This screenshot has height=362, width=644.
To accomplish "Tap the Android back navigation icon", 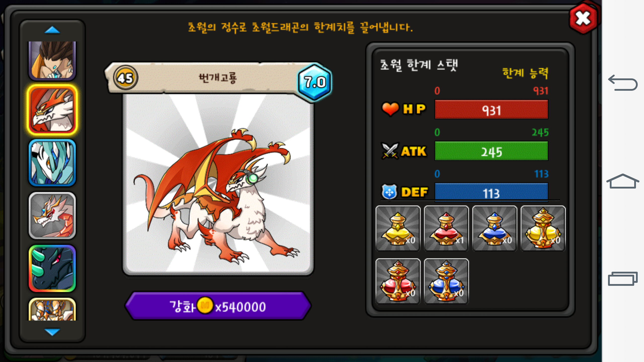I will (x=623, y=83).
